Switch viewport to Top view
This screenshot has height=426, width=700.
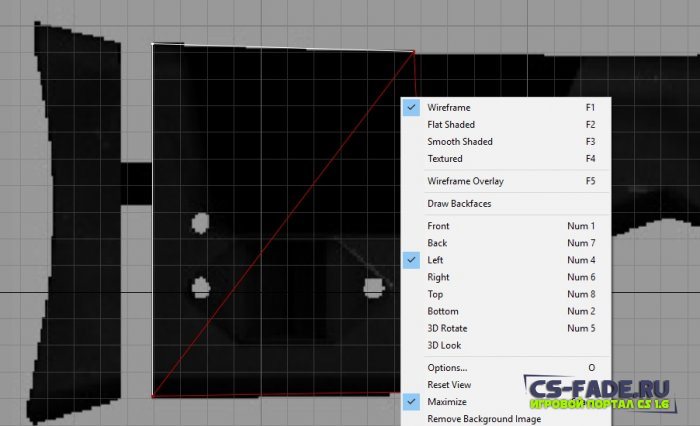tap(506, 294)
